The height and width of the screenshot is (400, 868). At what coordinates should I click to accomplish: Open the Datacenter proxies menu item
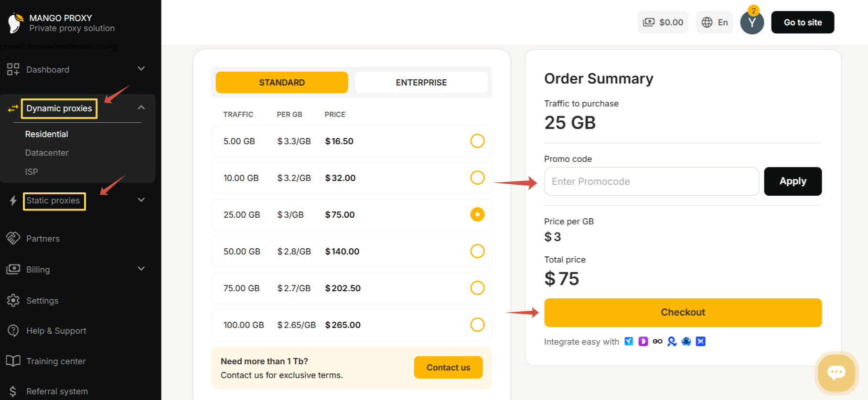pyautogui.click(x=47, y=153)
